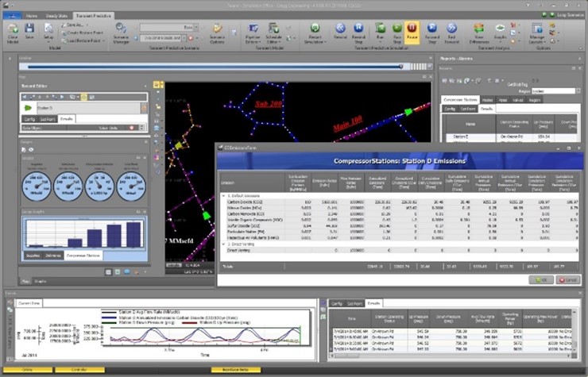Pause the simulation
This screenshot has height=377, width=588.
click(412, 33)
